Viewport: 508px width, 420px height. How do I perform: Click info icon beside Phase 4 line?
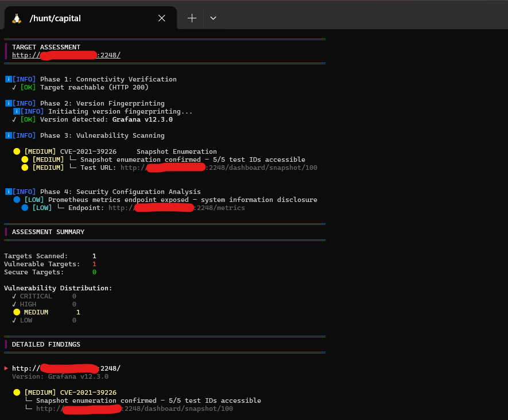coord(9,192)
